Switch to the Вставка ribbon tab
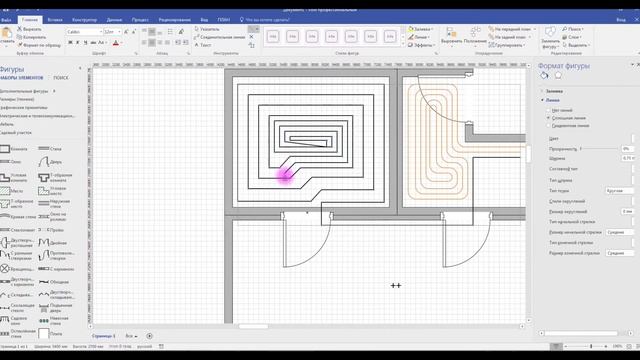This screenshot has width=640, height=360. (55, 20)
